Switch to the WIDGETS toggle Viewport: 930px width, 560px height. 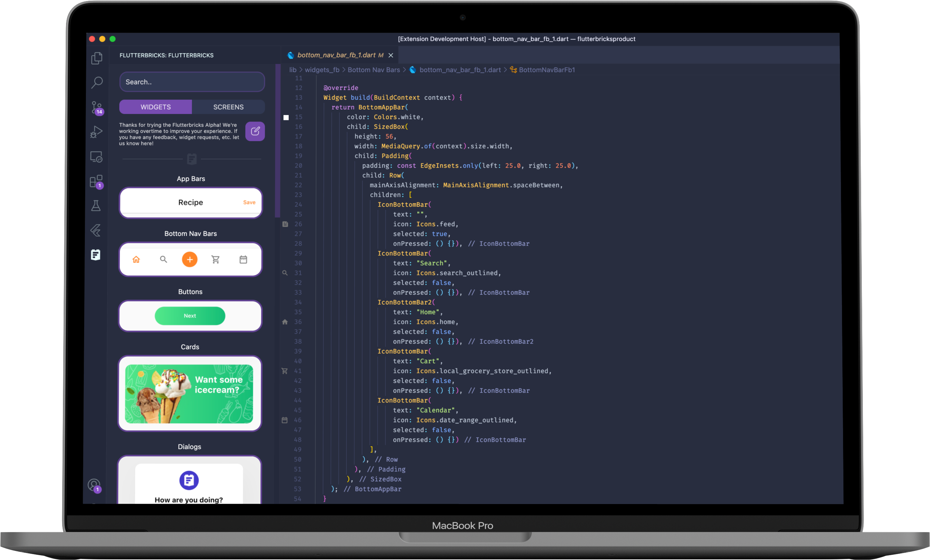(x=155, y=107)
